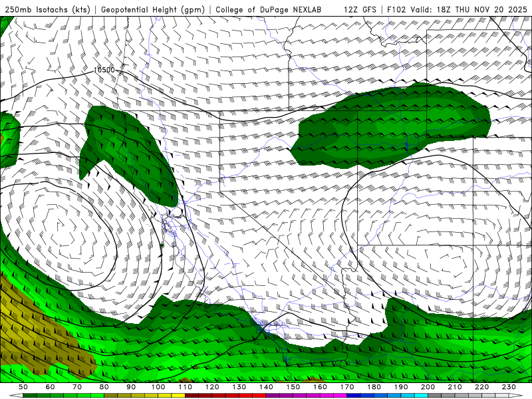Click the 70 value on the color scale
Viewport: 532px width, 399px height.
point(77,387)
